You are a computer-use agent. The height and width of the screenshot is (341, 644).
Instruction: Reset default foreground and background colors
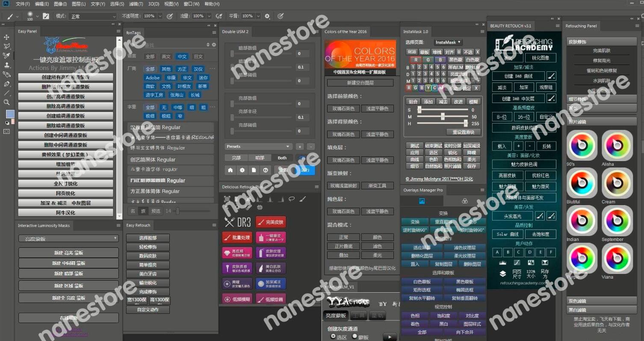(7, 123)
